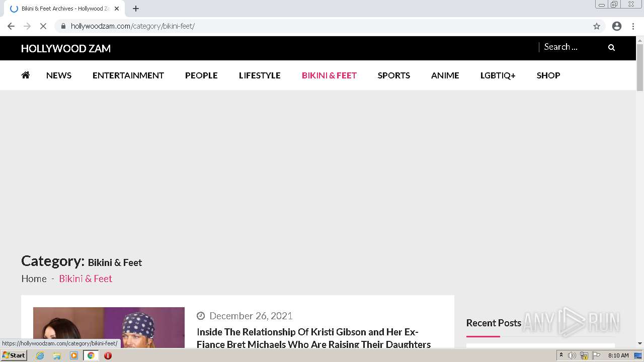Screen dimensions: 644x362
Task: Go back with browser back arrow
Action: 11,26
